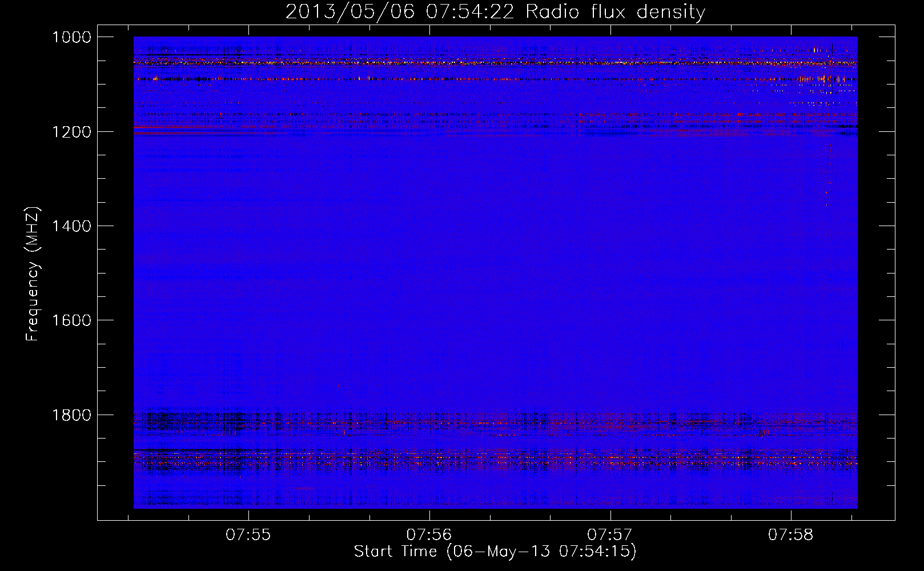Click the 07:55 time tick label

pyautogui.click(x=248, y=535)
